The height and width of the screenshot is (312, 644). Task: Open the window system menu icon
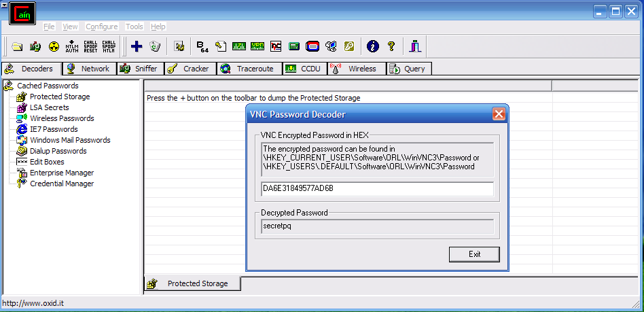coord(5,4)
